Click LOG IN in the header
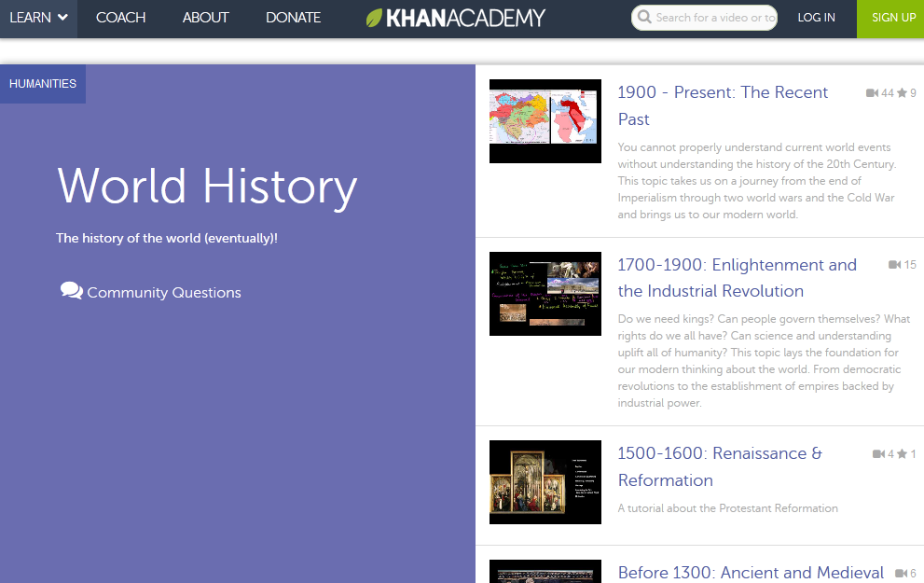Viewport: 924px width, 583px height. (x=816, y=18)
